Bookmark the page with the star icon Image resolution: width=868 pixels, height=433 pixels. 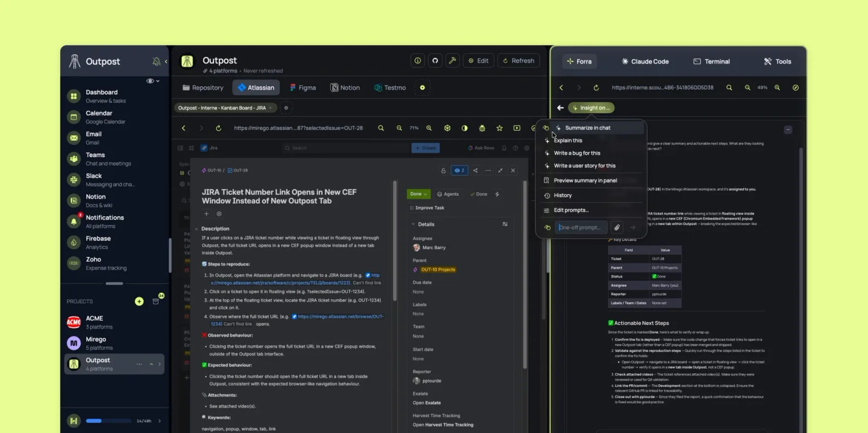pyautogui.click(x=499, y=128)
